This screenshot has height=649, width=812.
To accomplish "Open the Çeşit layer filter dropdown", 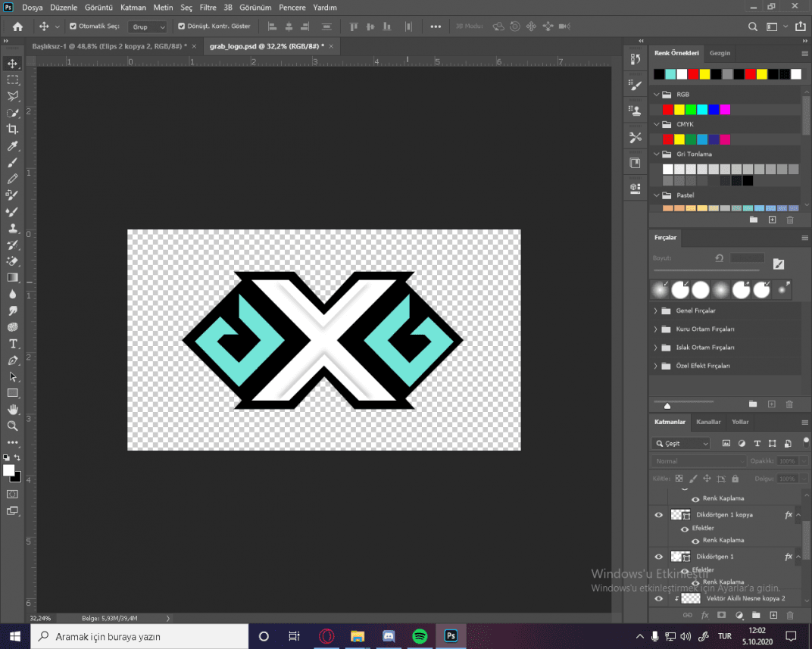I will tap(682, 444).
